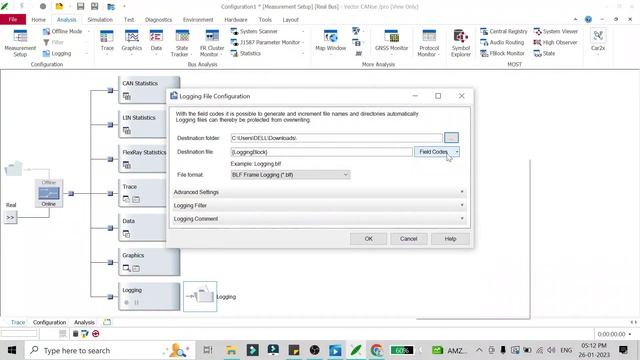Click Cancel in Logging File Configuration
Screen dimensions: 640x360
tap(409, 239)
